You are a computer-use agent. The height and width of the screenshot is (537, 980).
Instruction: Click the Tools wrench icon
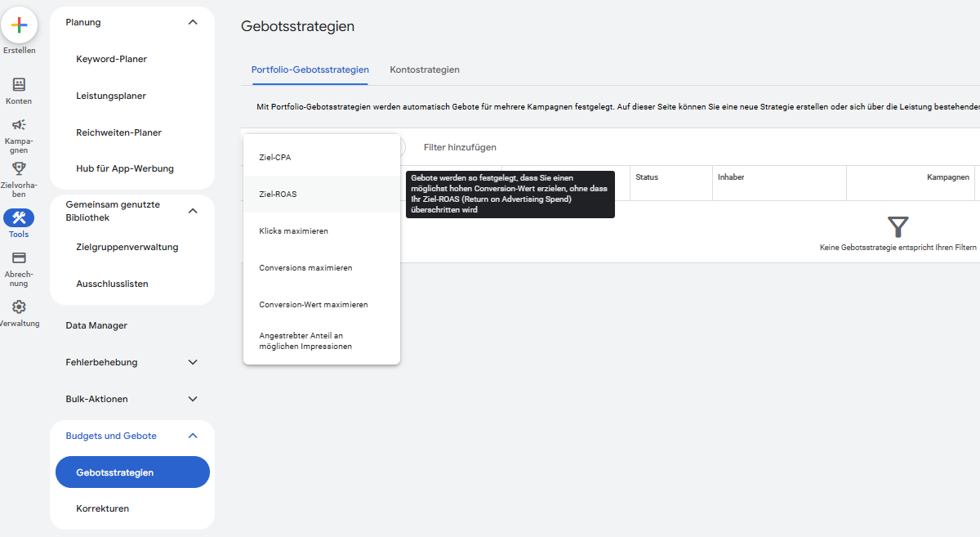19,217
